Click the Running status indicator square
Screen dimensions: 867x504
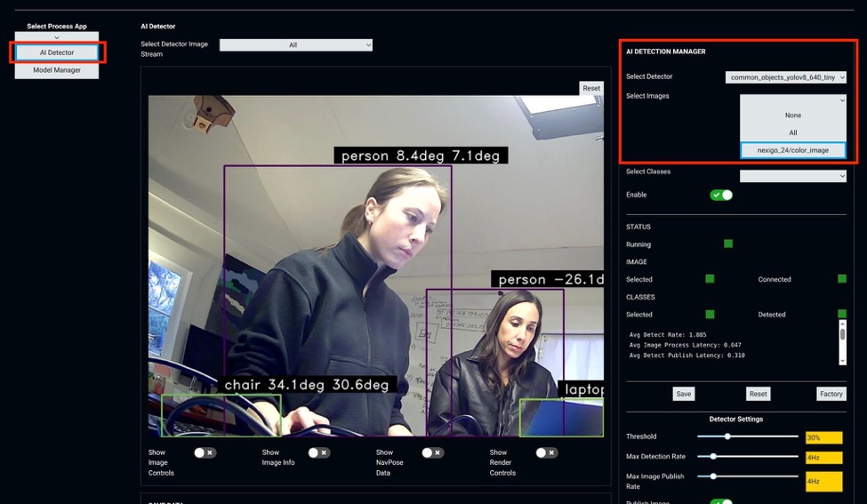pos(728,244)
